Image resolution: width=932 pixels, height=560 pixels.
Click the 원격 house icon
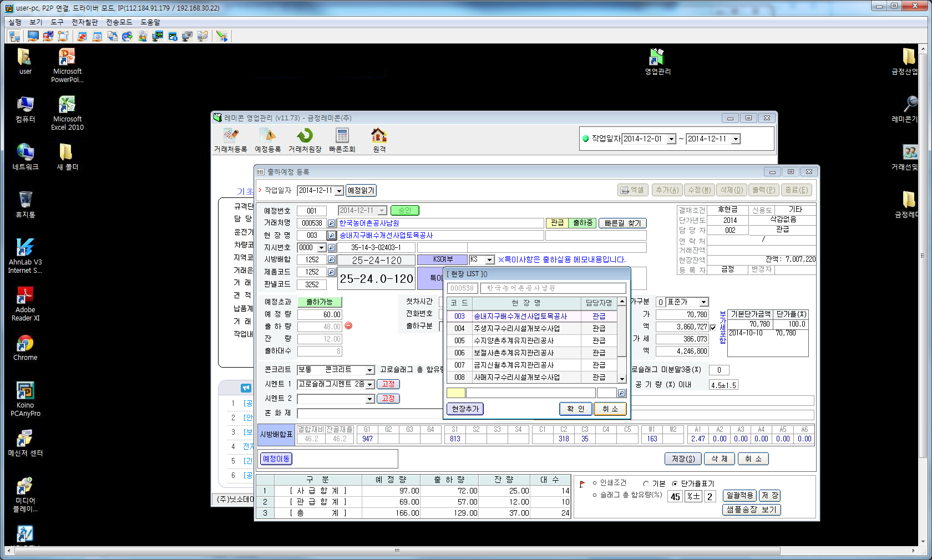coord(379,141)
